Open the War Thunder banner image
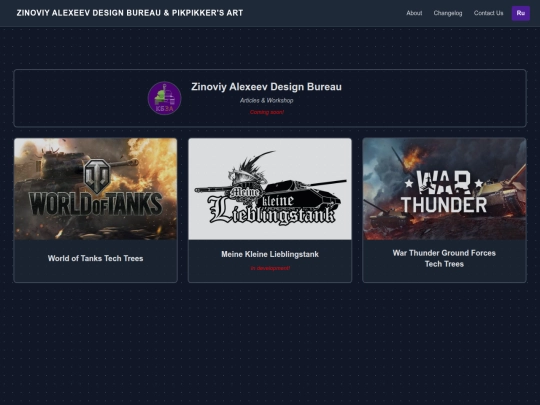The width and height of the screenshot is (540, 405). coord(444,189)
